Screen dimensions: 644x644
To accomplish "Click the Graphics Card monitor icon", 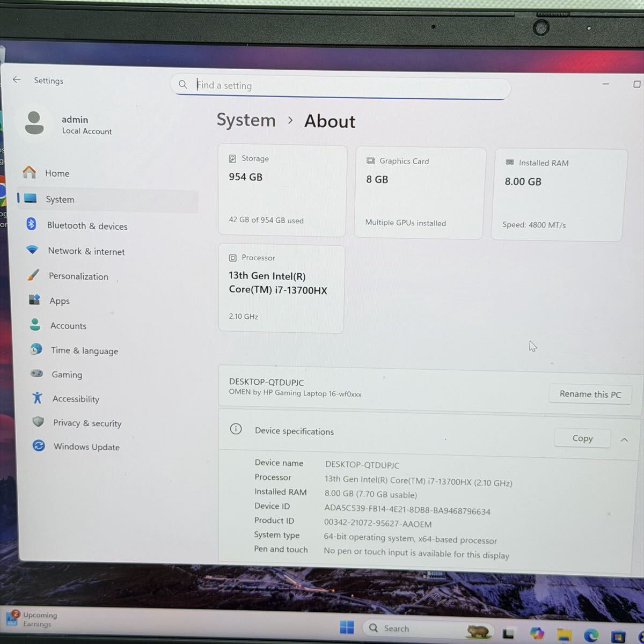I will [370, 161].
